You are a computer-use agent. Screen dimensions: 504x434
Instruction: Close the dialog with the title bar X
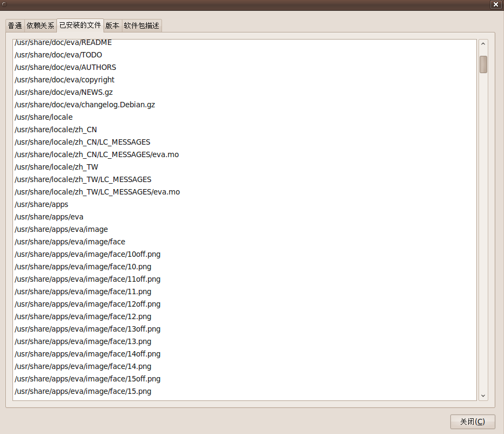point(496,4)
